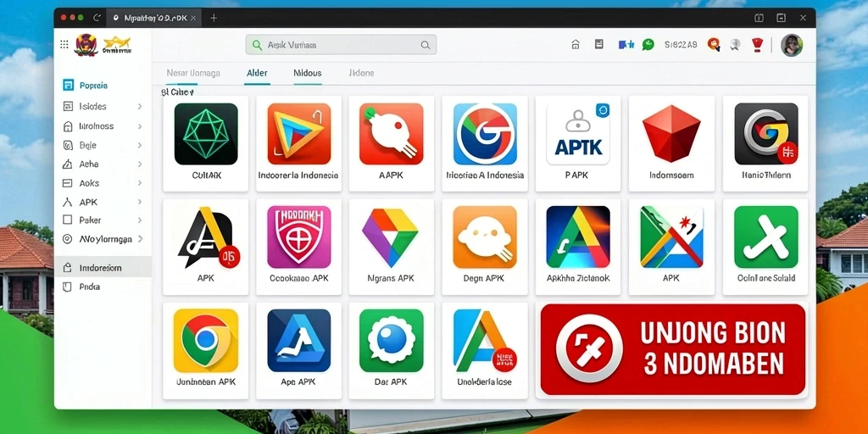Expand the APK sidebar chevron
This screenshot has height=434, width=868.
point(140,202)
